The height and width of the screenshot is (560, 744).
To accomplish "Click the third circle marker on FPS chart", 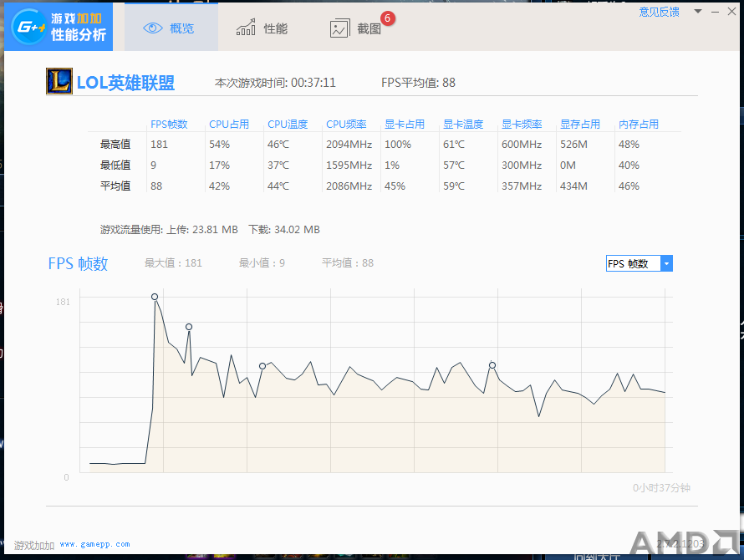I will [262, 366].
